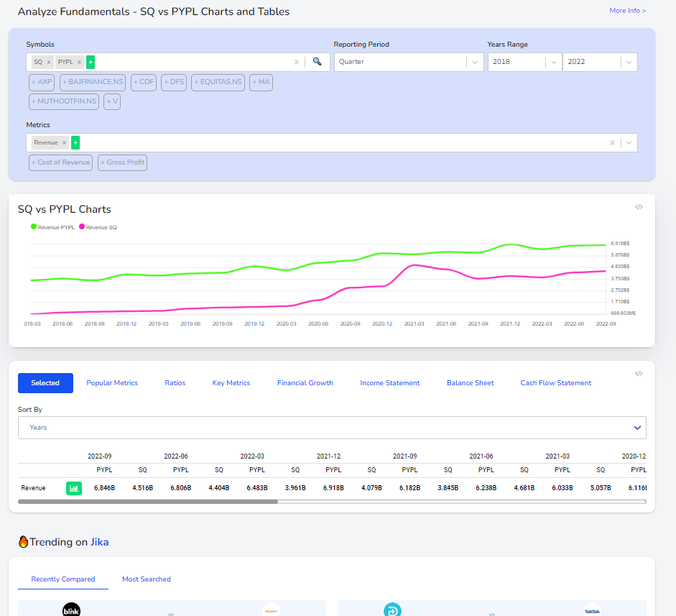The width and height of the screenshot is (676, 616).
Task: Switch to the Balance Sheet tab
Action: click(x=470, y=383)
